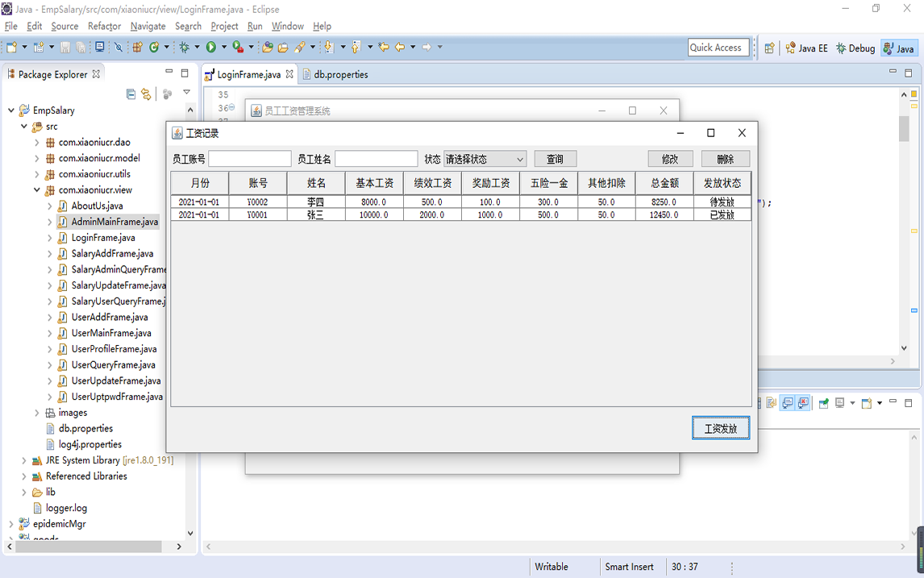Jump to Previous Annotation icon

[x=356, y=47]
